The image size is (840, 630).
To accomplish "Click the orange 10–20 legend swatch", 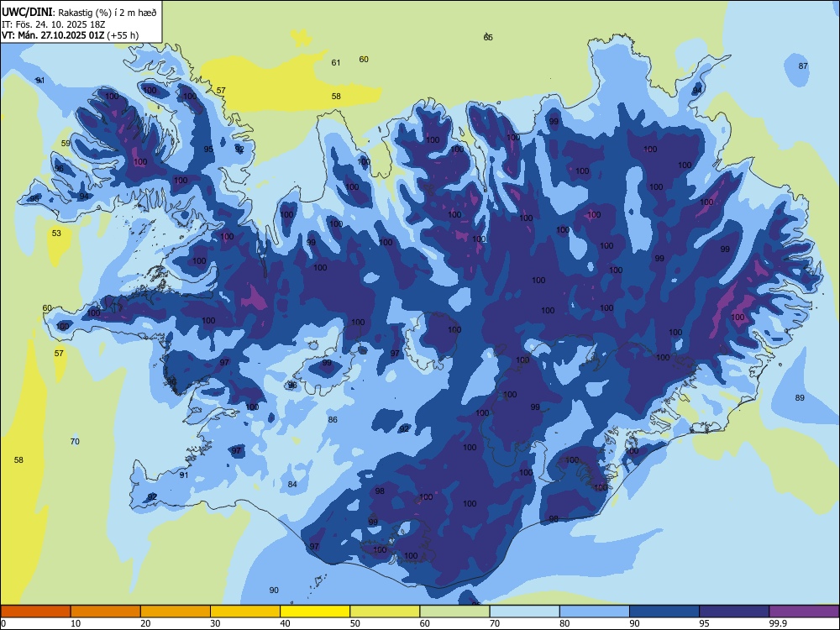I will (x=106, y=612).
